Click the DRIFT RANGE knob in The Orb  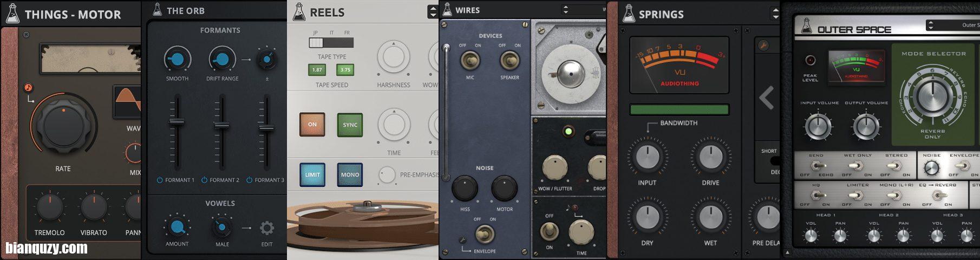coord(222,58)
